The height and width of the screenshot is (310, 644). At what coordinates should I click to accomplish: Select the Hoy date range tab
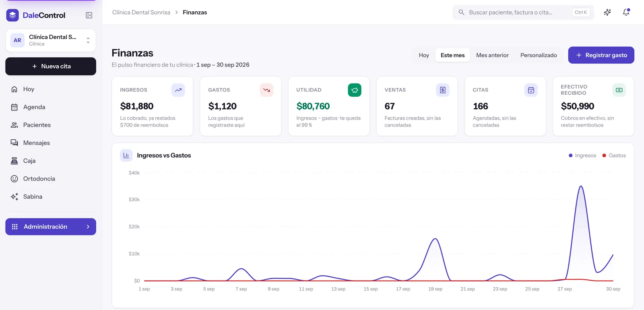tap(424, 55)
